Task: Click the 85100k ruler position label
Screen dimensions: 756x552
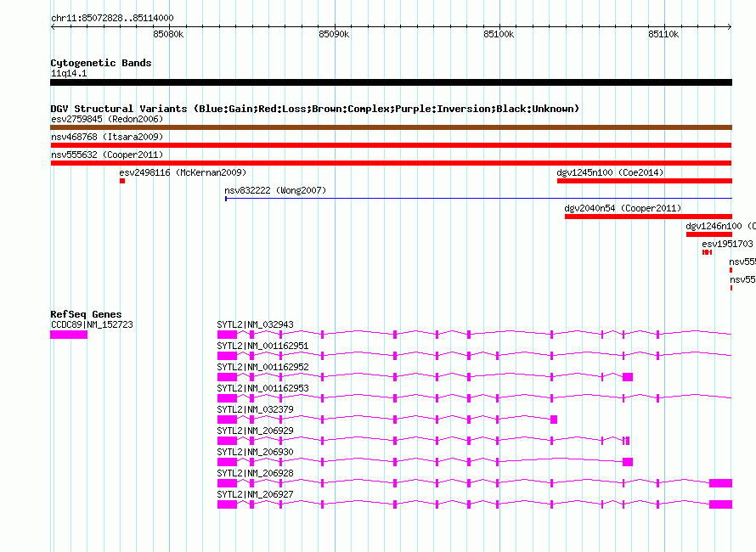Action: [499, 34]
